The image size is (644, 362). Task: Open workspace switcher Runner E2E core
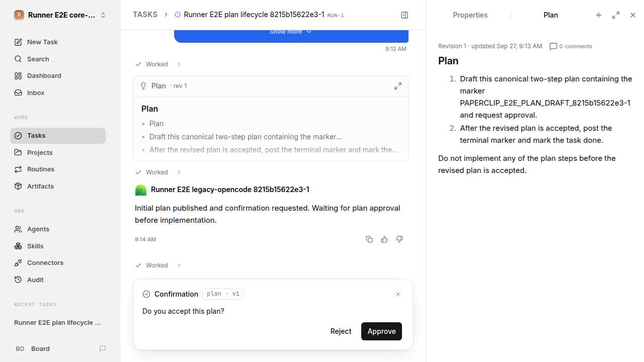[x=60, y=15]
